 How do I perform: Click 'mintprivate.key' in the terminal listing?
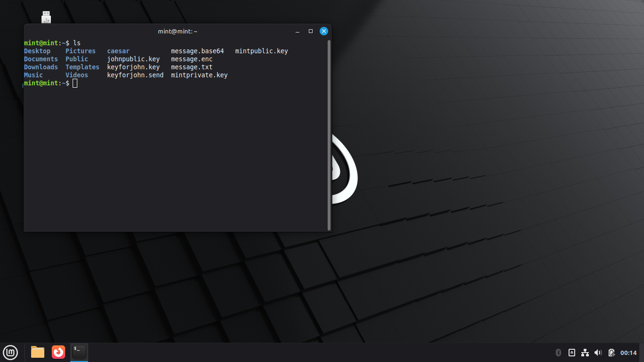[x=199, y=75]
